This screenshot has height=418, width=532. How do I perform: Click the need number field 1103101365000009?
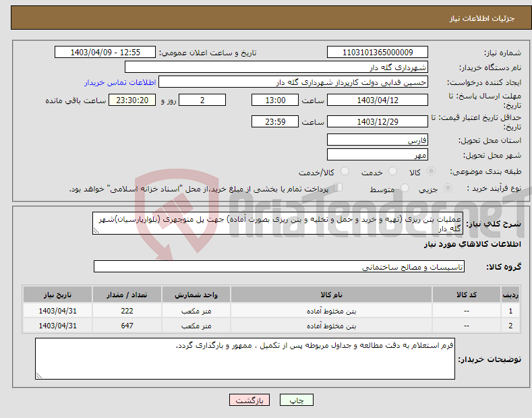pos(378,53)
